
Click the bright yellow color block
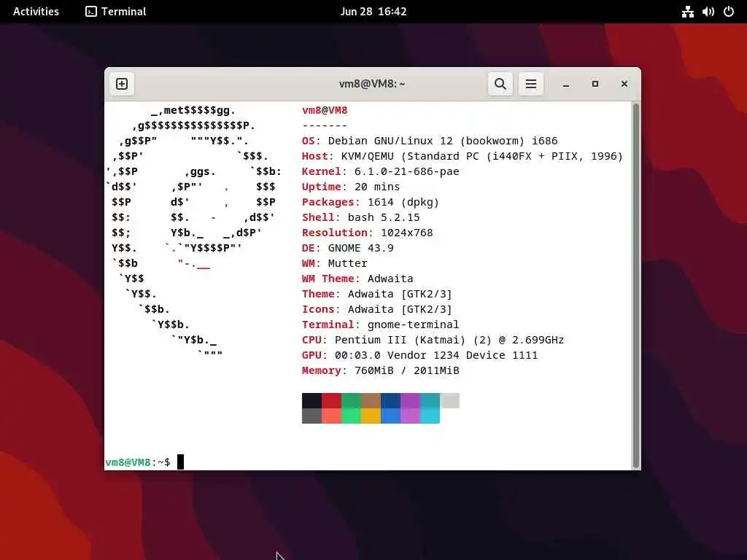tap(371, 416)
